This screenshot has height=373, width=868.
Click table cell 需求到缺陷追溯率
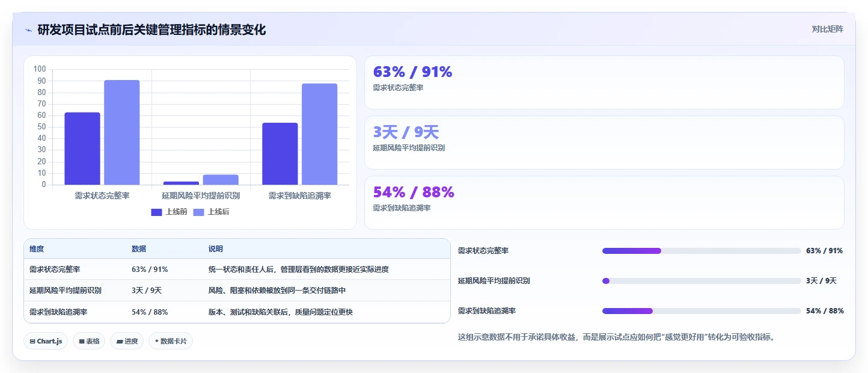(58, 312)
